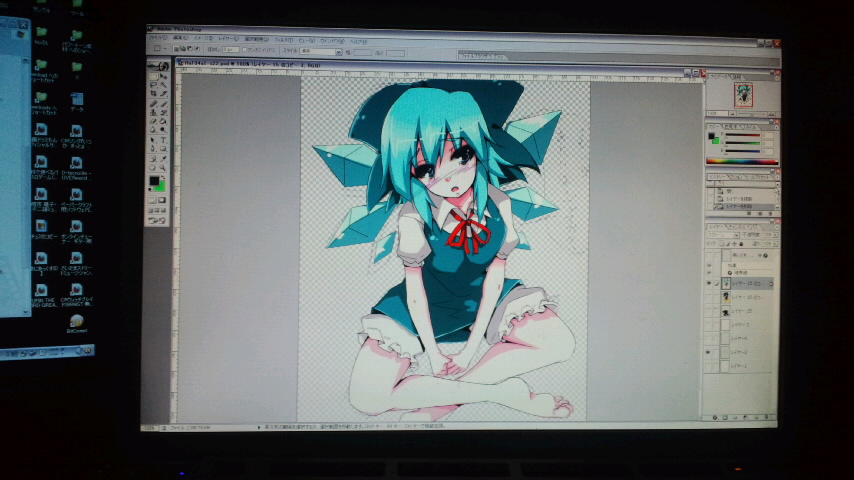The height and width of the screenshot is (480, 854).
Task: Select the Type tool
Action: coord(164,140)
